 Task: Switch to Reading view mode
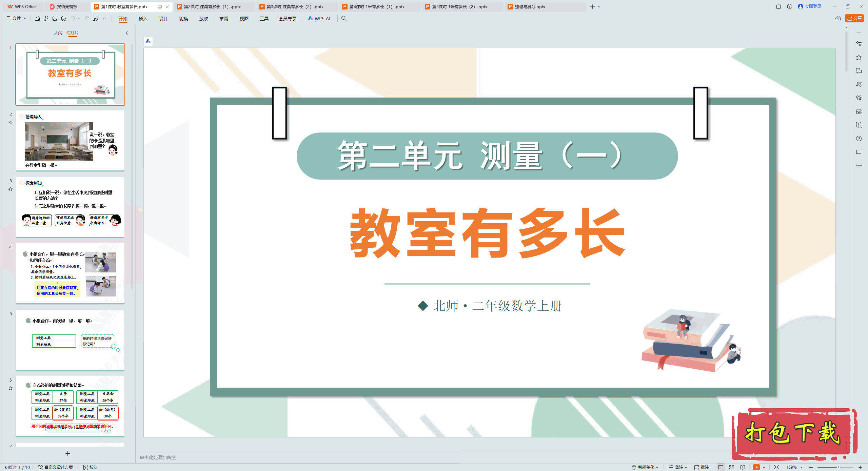(x=743, y=467)
